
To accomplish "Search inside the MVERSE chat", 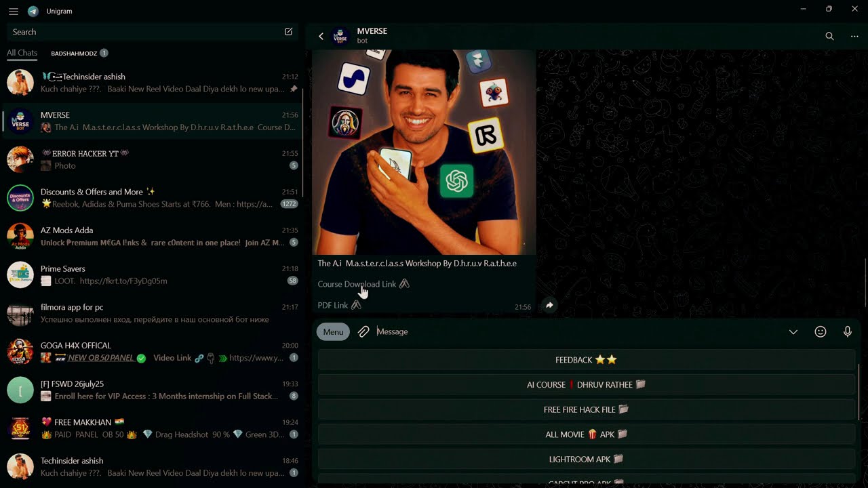I will point(829,36).
